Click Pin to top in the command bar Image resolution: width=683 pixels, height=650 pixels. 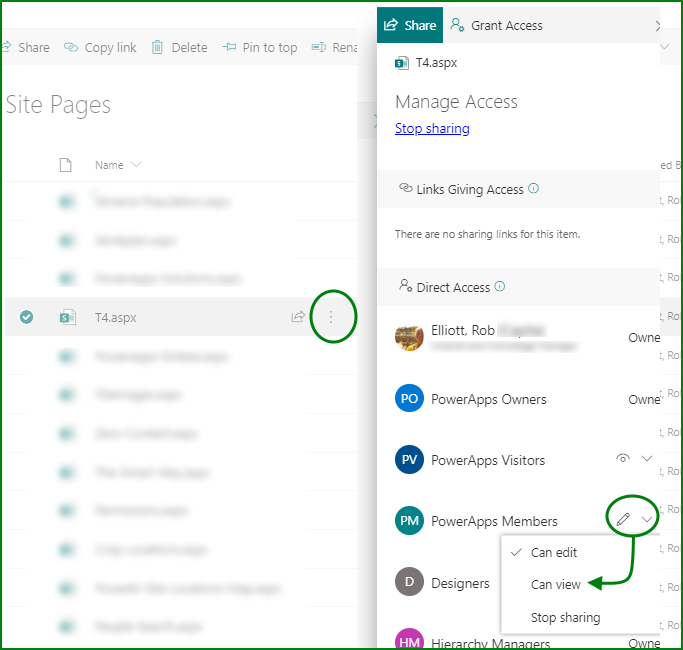260,47
